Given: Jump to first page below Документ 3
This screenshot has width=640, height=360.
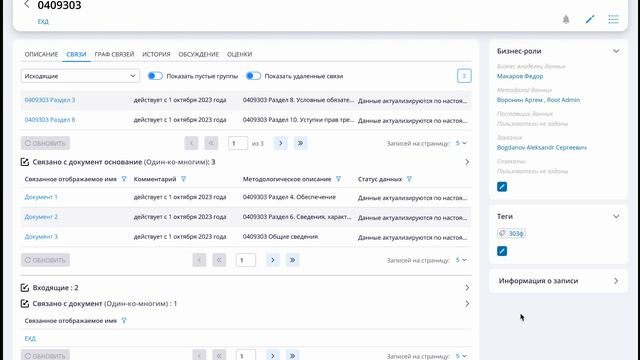Looking at the screenshot, I should pyautogui.click(x=219, y=260).
